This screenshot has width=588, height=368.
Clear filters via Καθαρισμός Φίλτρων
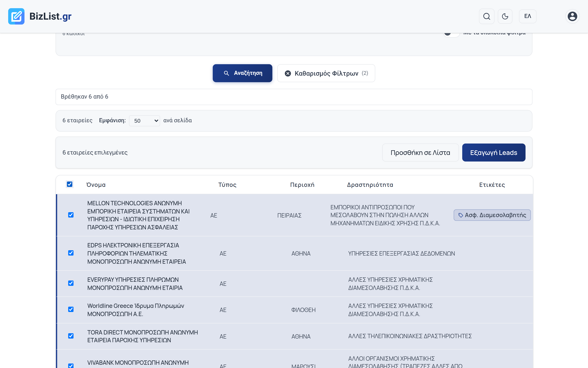point(326,73)
